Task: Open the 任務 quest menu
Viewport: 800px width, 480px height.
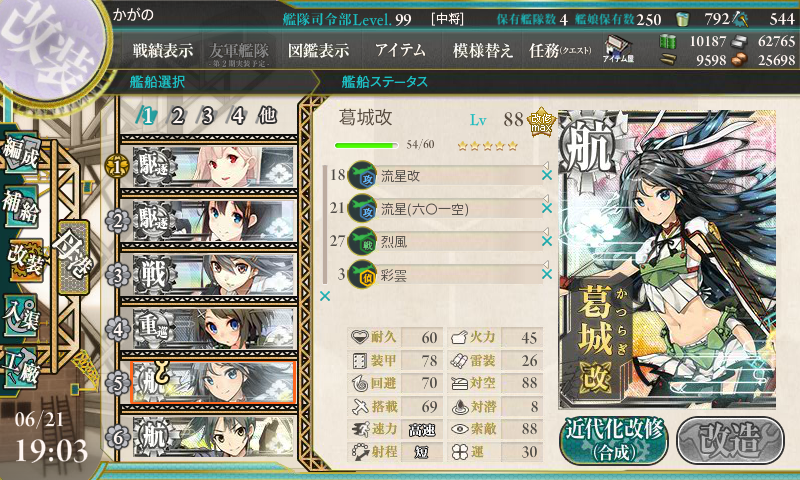Action: tap(560, 50)
